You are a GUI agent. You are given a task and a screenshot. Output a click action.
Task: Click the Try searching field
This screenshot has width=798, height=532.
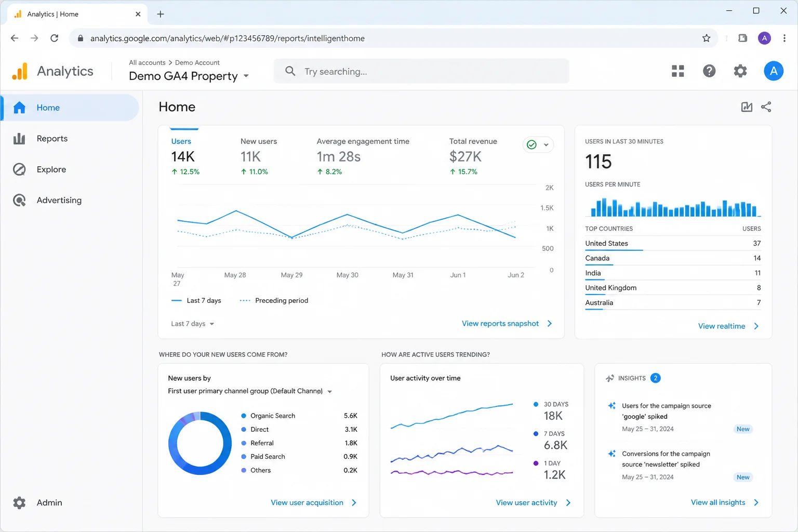pyautogui.click(x=421, y=71)
